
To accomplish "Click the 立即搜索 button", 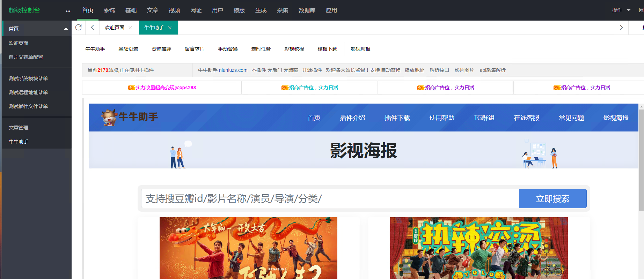I will point(553,198).
